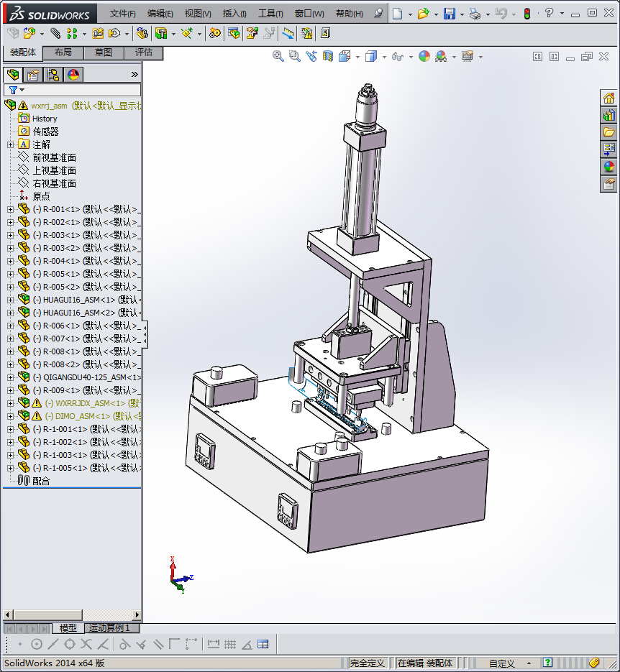Screen dimensions: 620x672
Task: Select the 配合 mates folder
Action: pos(41,481)
